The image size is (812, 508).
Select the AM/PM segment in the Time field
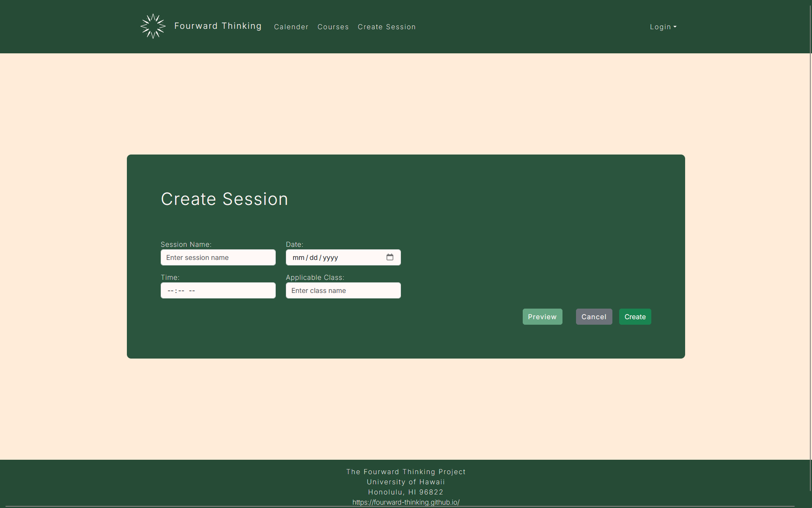(192, 290)
